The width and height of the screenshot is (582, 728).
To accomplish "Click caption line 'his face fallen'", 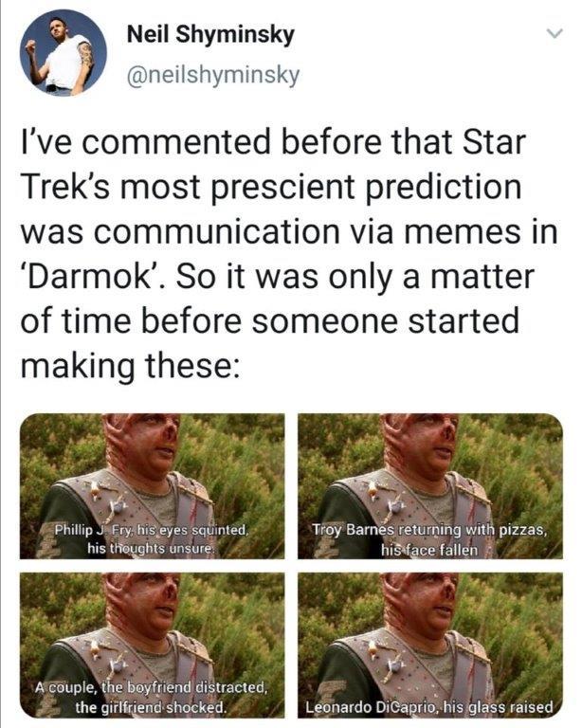I will [429, 550].
